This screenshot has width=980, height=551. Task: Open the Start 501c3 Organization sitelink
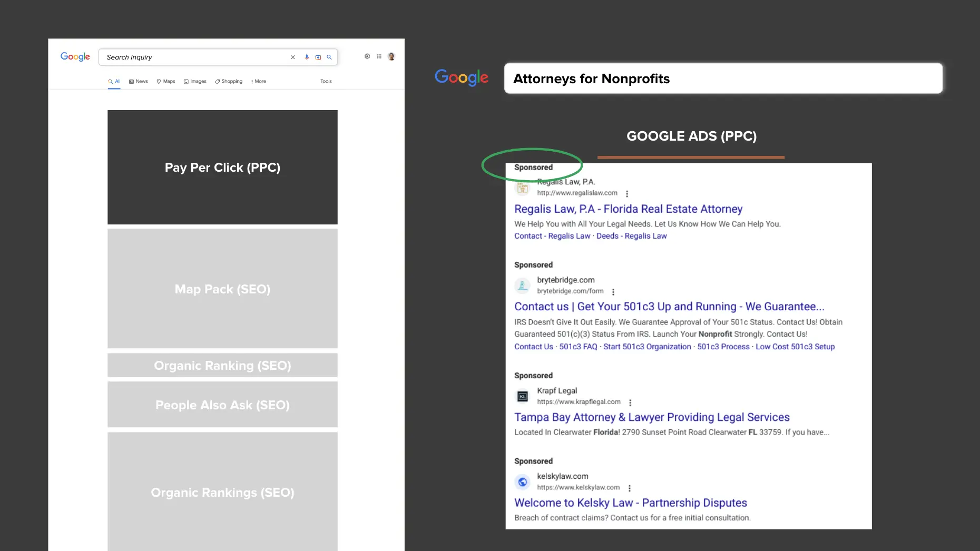click(647, 347)
